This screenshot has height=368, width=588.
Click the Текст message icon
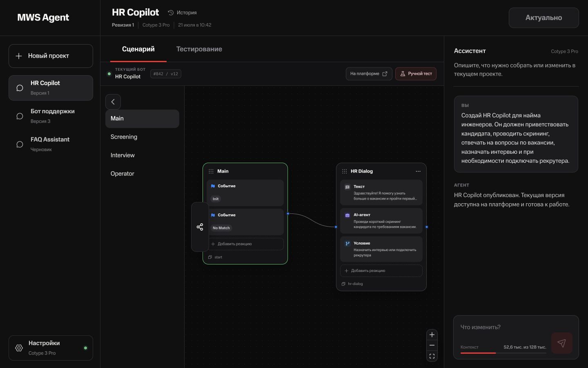(x=347, y=187)
